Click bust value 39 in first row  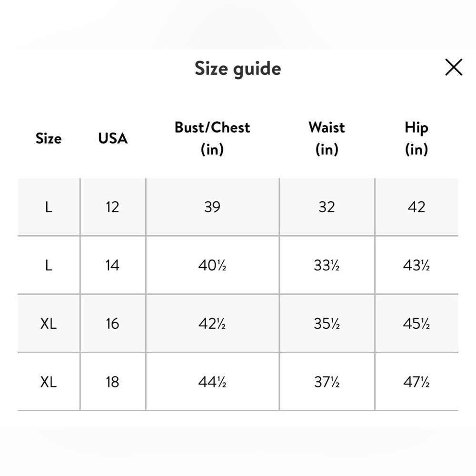[212, 207]
